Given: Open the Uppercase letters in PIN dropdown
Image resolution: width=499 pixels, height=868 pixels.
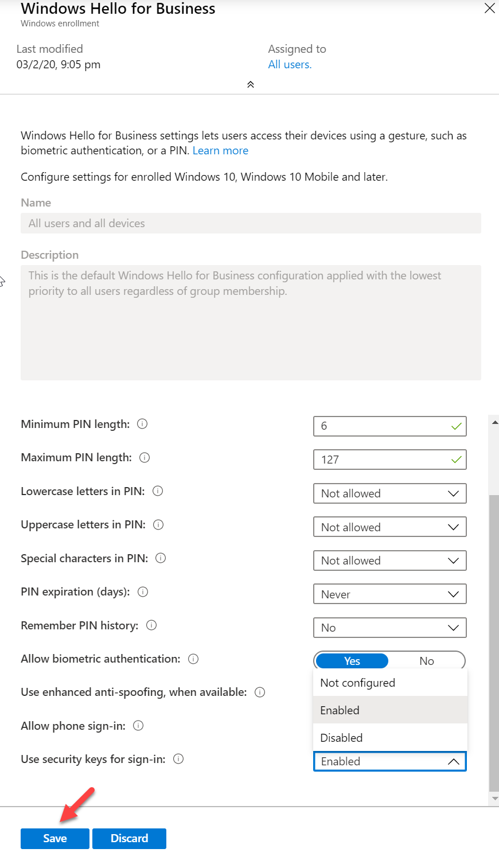Looking at the screenshot, I should (x=390, y=527).
